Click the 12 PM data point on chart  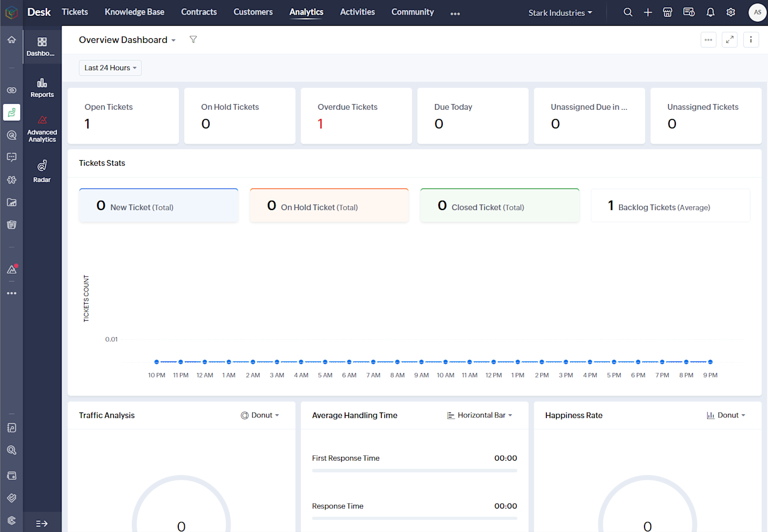click(x=494, y=362)
